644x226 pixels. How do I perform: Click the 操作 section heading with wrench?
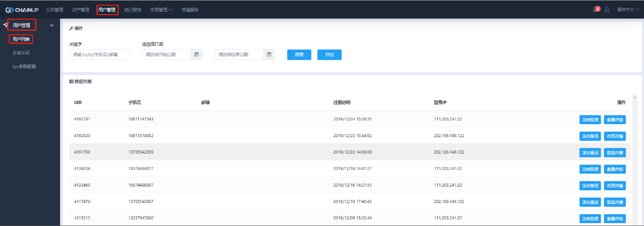76,28
